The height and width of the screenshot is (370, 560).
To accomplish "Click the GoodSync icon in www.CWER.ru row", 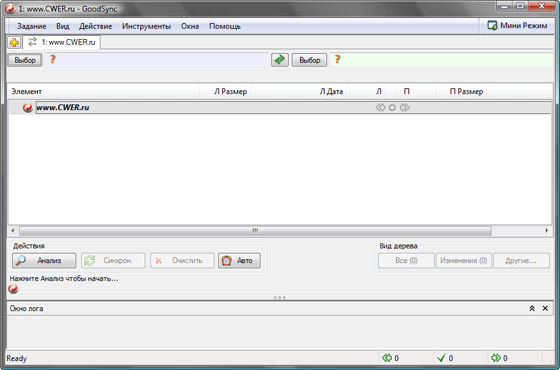I will (28, 108).
